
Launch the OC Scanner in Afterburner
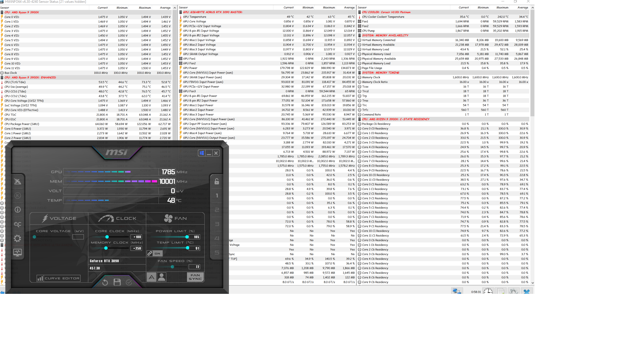tap(18, 224)
